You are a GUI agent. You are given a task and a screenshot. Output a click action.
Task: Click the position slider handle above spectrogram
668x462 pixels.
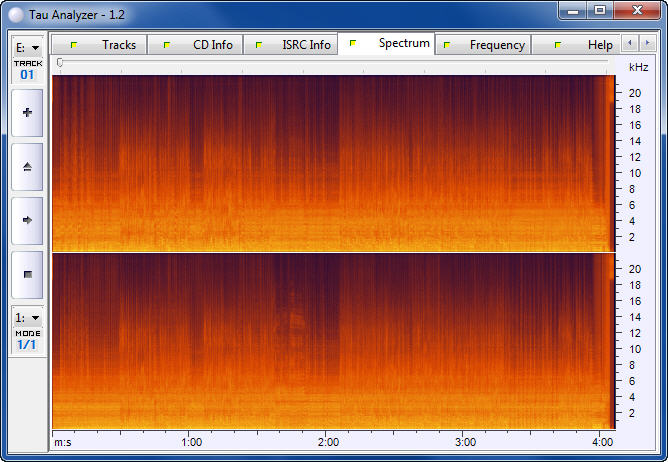click(60, 63)
